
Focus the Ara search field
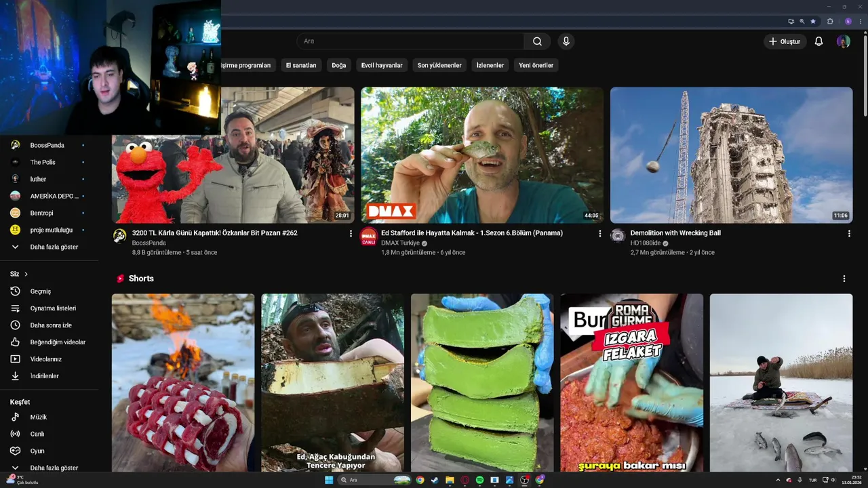[410, 41]
